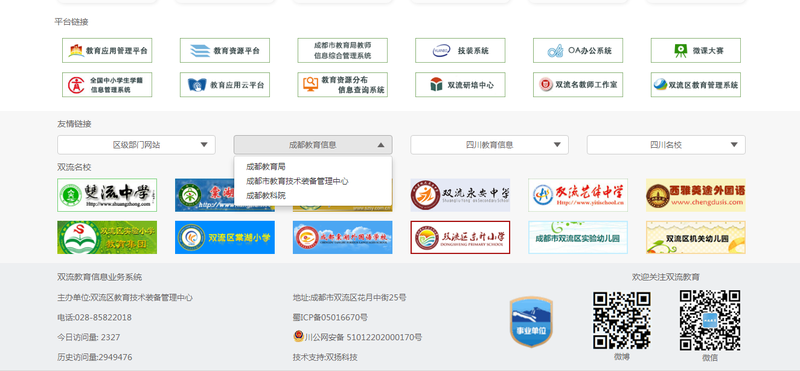The width and height of the screenshot is (800, 371).
Task: Click the 欢迎关注双流教育 label
Action: click(x=666, y=277)
